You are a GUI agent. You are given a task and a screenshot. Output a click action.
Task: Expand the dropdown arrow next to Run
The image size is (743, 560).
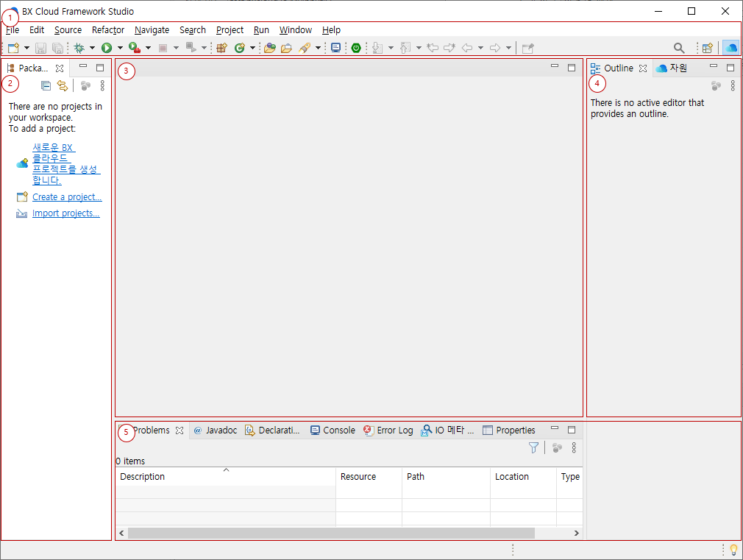click(119, 48)
